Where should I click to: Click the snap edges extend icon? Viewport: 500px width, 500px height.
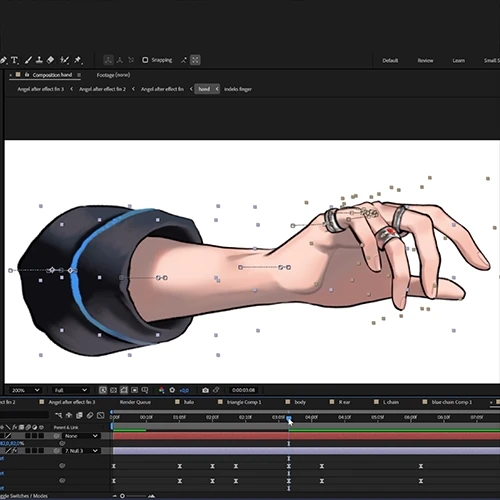pos(184,60)
